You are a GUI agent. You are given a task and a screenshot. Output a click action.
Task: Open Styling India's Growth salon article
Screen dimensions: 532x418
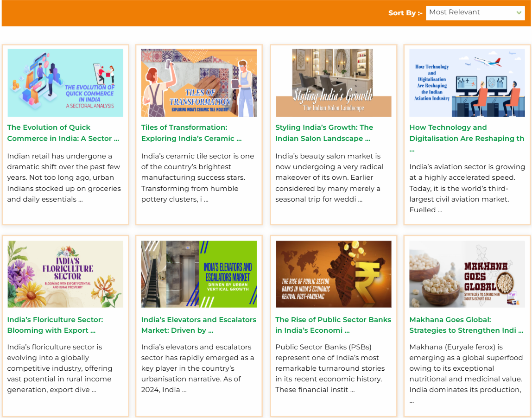[324, 133]
